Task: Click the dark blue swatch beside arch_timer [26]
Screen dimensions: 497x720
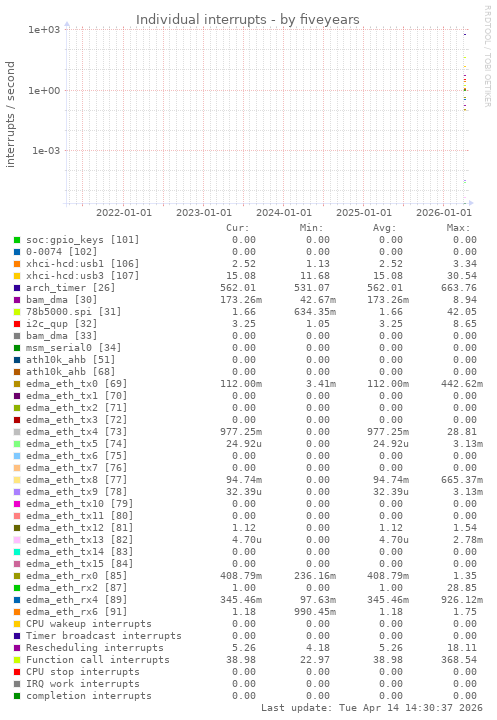Action: (17, 288)
